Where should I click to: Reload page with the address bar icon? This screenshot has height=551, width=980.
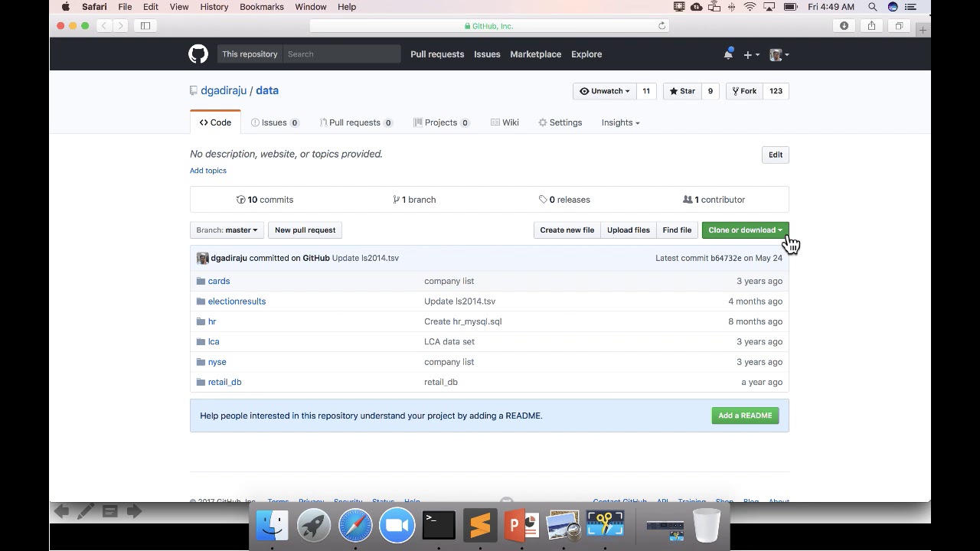(x=662, y=26)
